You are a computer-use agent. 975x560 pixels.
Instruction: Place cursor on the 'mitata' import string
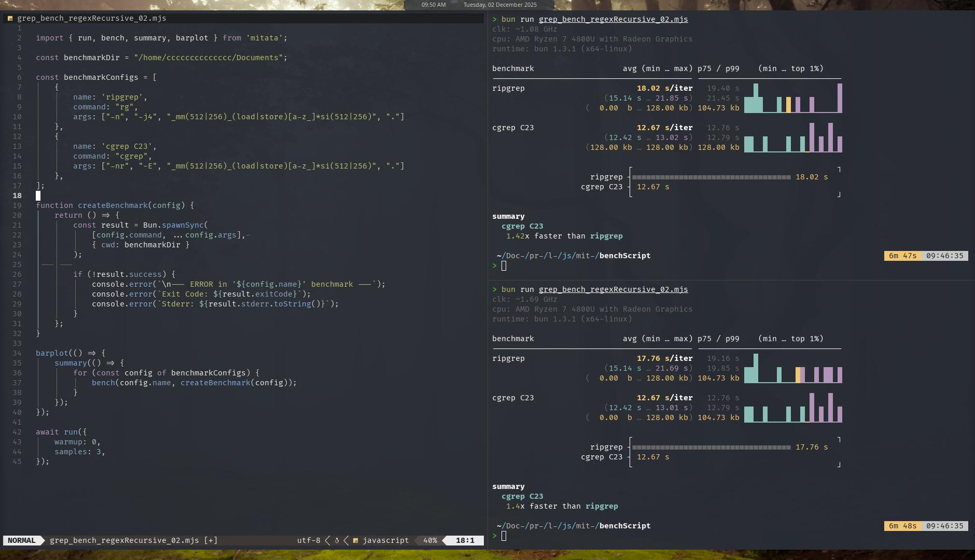tap(264, 38)
